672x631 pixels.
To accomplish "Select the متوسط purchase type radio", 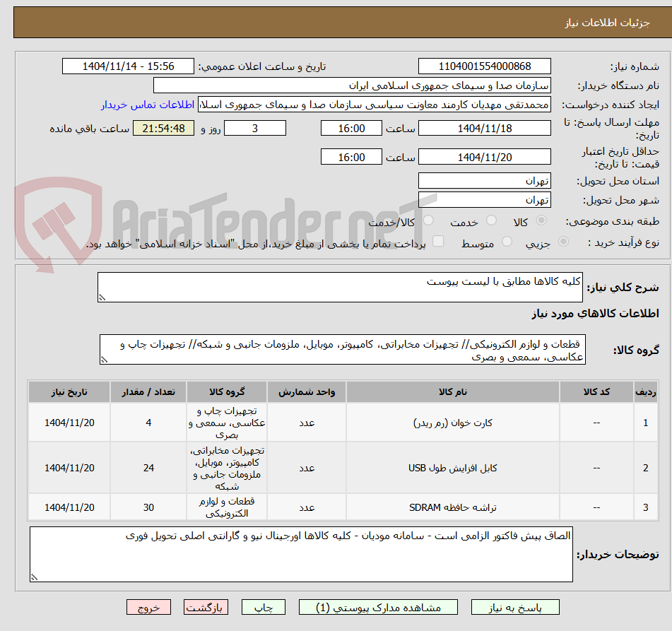I will (x=507, y=242).
